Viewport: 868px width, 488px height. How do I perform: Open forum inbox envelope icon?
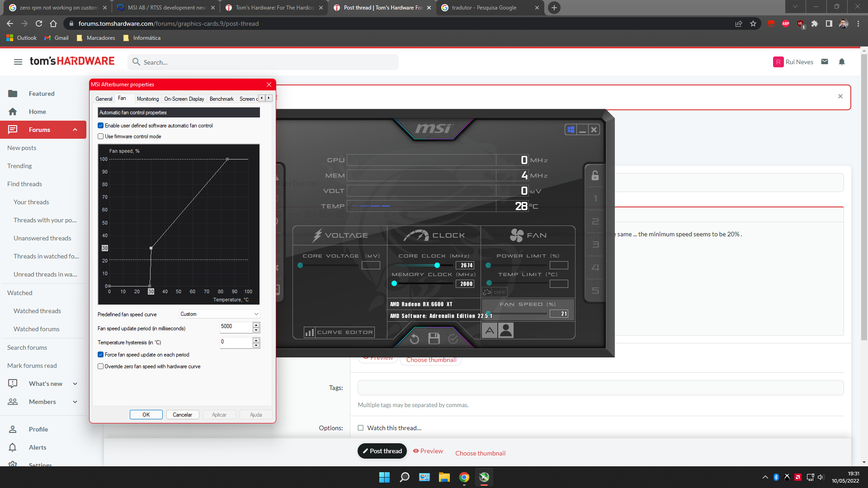tap(825, 61)
